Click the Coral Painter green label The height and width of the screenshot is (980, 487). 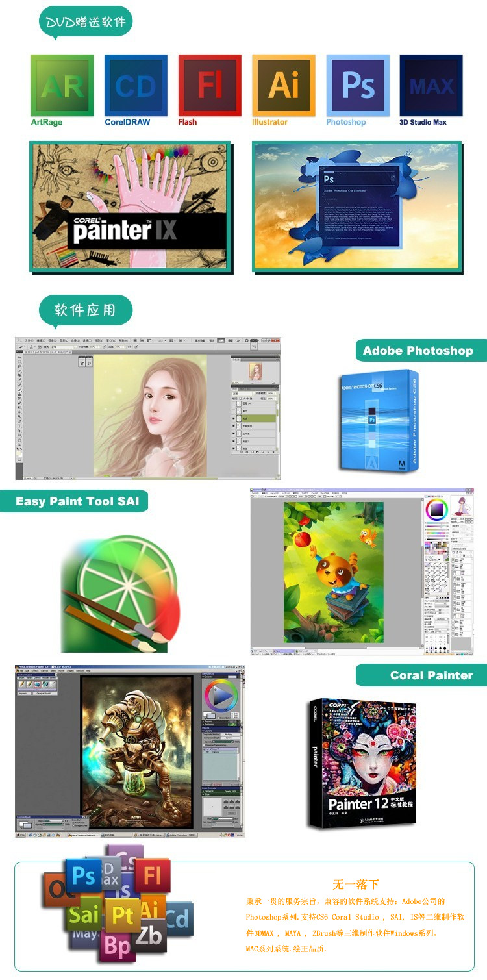click(422, 675)
